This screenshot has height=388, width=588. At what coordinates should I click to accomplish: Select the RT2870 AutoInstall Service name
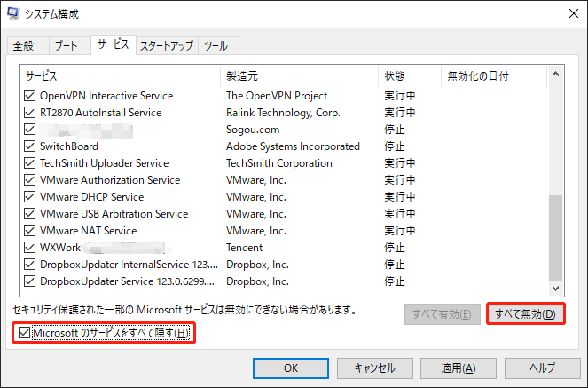[100, 113]
